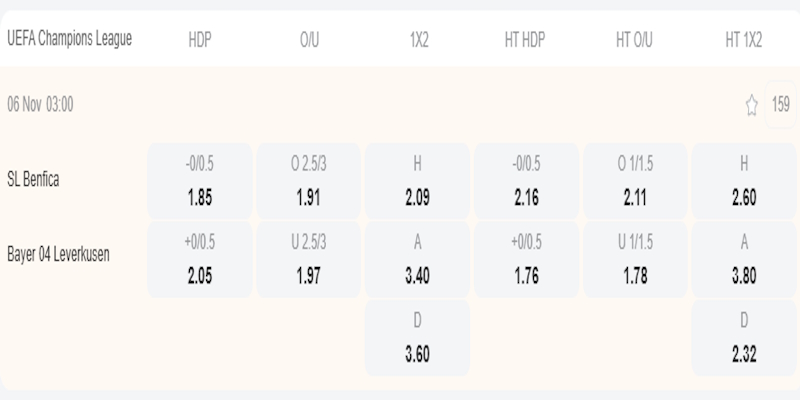Pick Over 2.5/3 odds 1.91
Screen dimensions: 800x400
click(x=309, y=181)
